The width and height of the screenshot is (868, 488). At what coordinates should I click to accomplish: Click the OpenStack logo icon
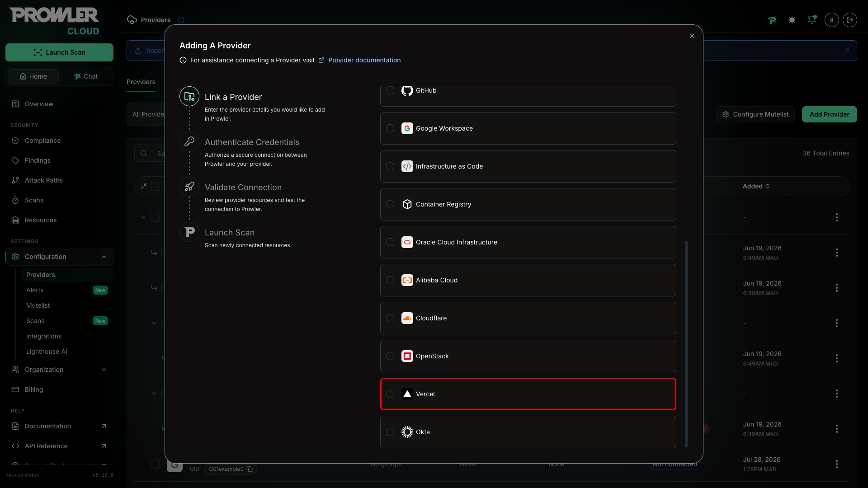pos(407,356)
